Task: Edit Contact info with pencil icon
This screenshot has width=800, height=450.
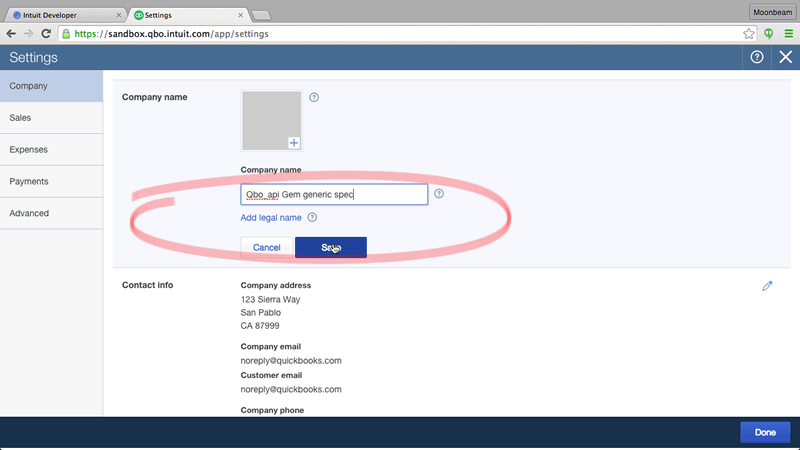Action: click(767, 286)
